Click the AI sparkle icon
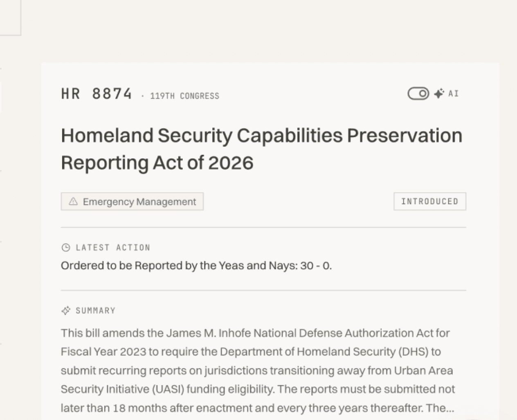517x420 pixels. [439, 94]
